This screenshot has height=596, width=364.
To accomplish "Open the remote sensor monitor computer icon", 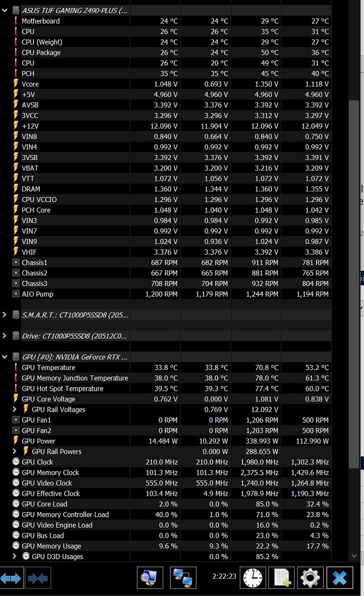I will click(x=150, y=578).
